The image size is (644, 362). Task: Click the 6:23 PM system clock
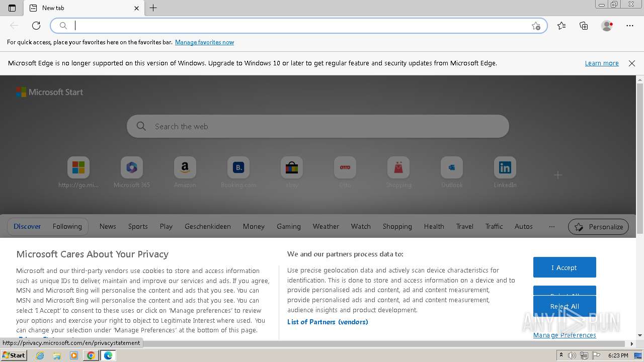618,355
